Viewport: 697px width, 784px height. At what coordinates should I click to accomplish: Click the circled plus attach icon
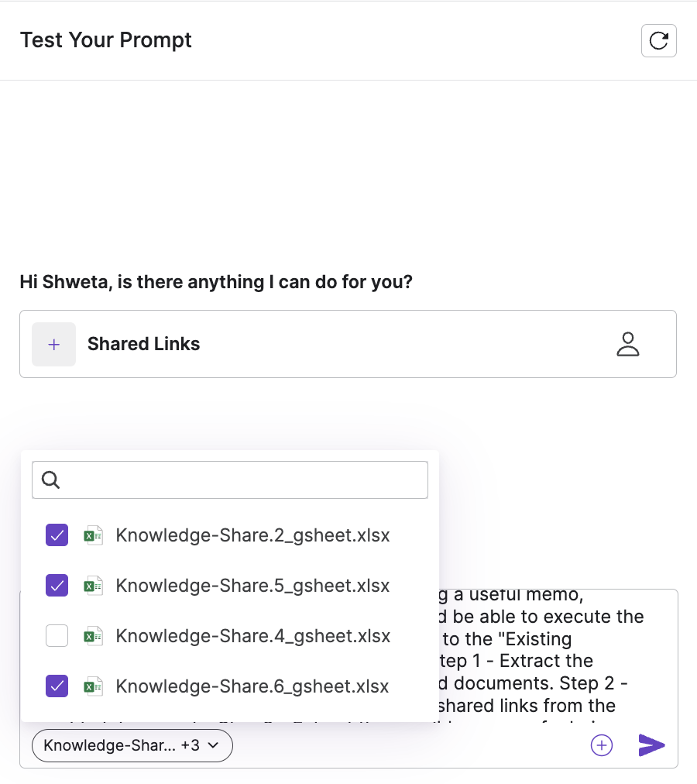[x=602, y=745]
